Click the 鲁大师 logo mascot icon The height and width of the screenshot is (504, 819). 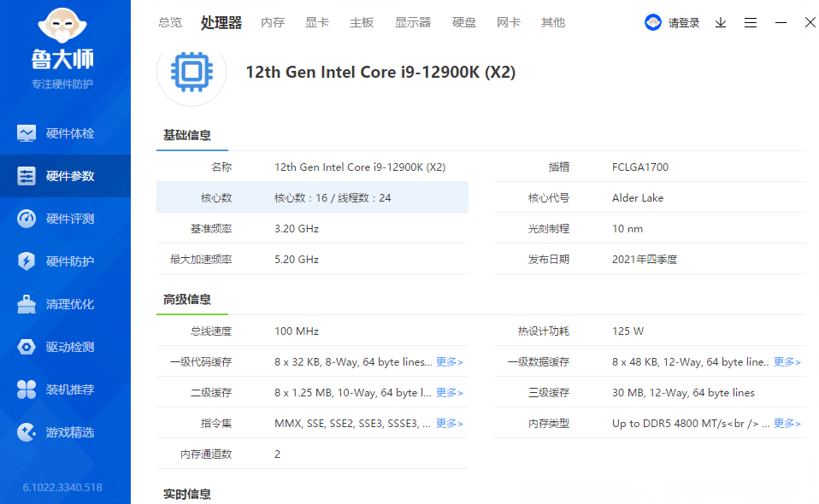tap(62, 25)
